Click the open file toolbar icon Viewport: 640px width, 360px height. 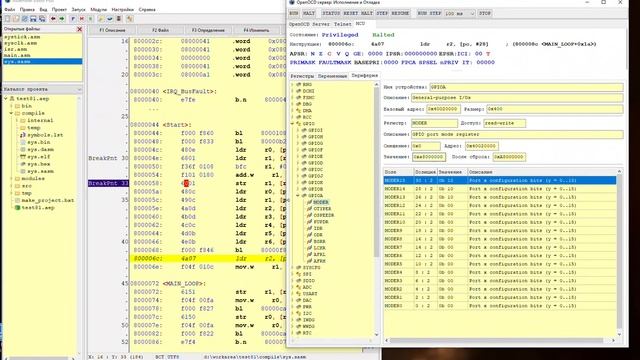pyautogui.click(x=16, y=19)
